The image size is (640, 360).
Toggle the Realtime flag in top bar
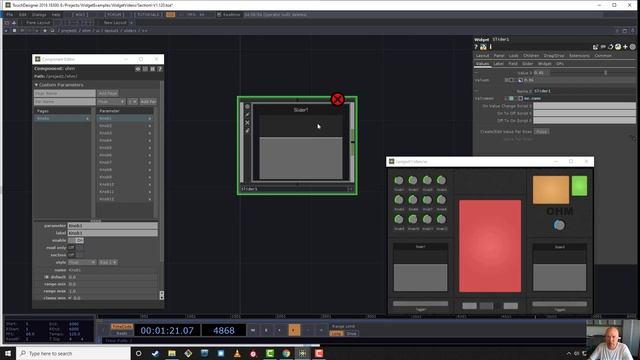[x=228, y=15]
